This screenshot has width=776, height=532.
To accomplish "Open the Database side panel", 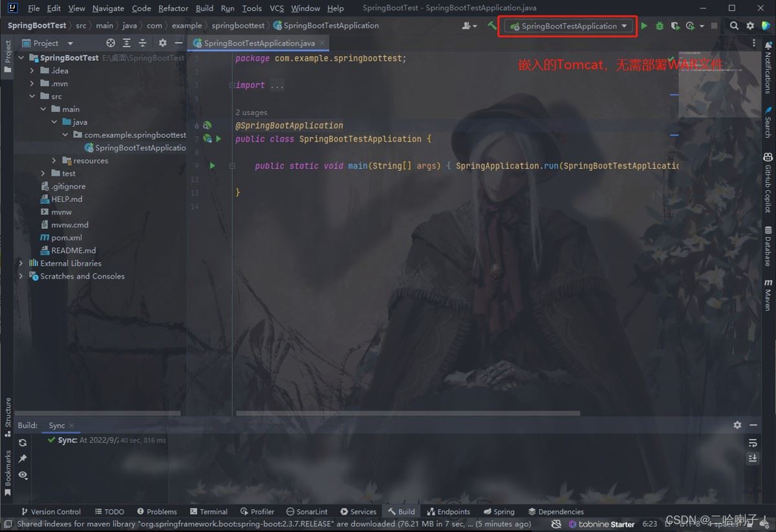I will [768, 246].
